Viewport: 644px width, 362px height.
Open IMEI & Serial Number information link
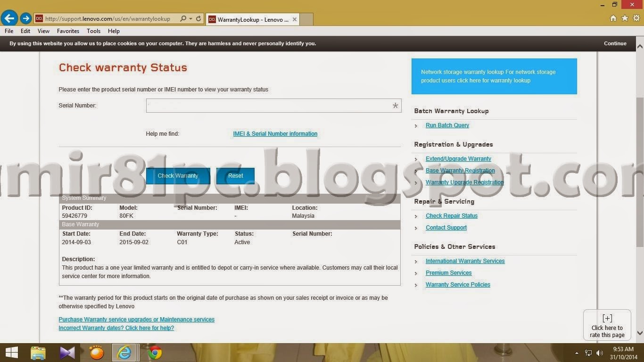tap(275, 134)
